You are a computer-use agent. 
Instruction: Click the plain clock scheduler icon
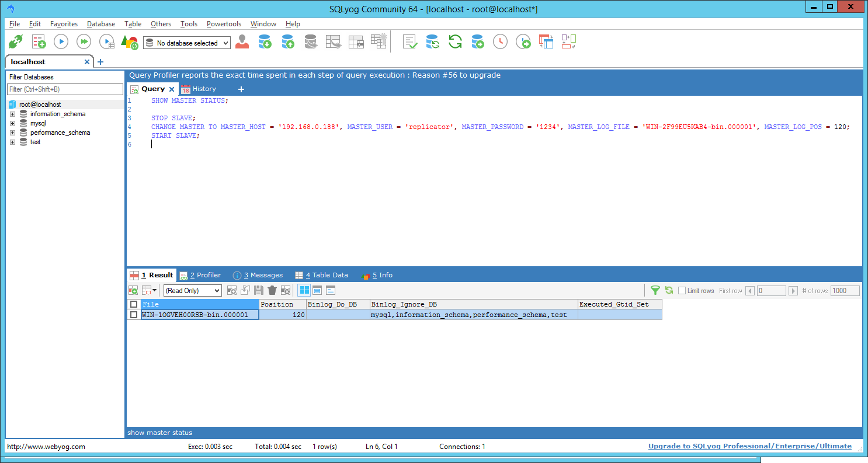point(501,42)
